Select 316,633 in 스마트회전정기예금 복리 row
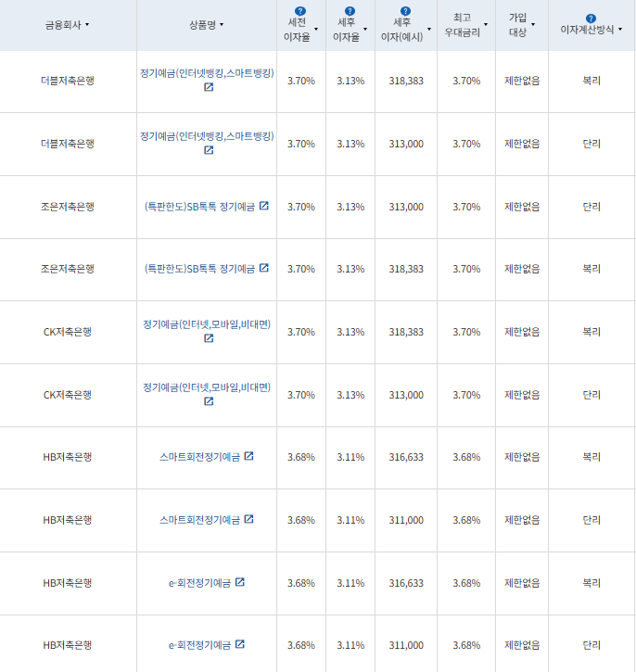Image resolution: width=636 pixels, height=672 pixels. coord(406,457)
